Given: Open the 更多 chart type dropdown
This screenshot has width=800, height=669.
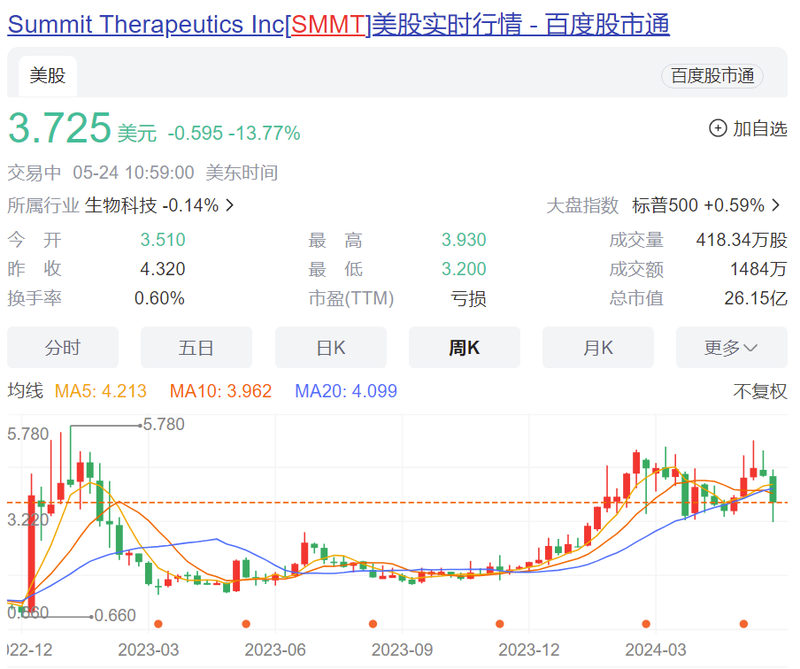Looking at the screenshot, I should 732,347.
